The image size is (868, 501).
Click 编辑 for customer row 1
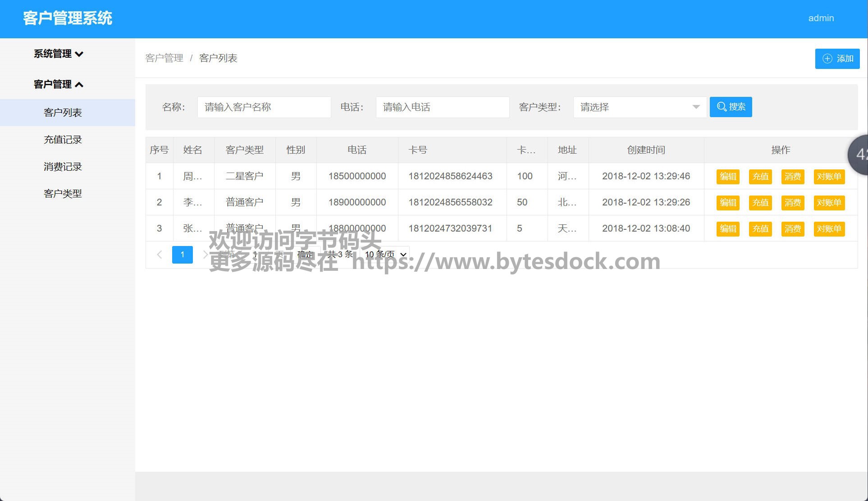(727, 177)
